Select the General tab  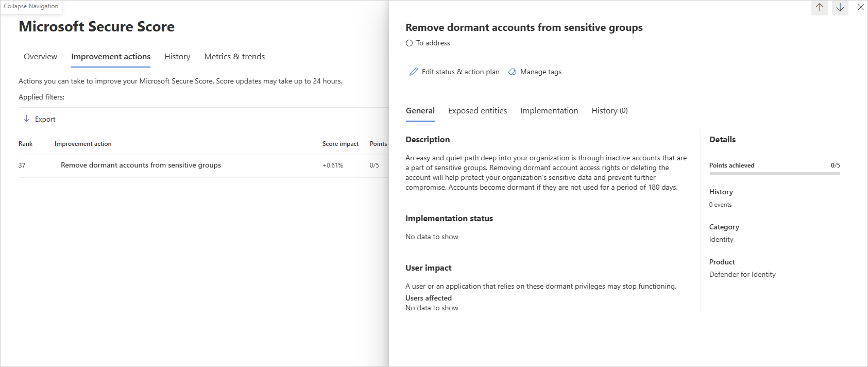420,110
